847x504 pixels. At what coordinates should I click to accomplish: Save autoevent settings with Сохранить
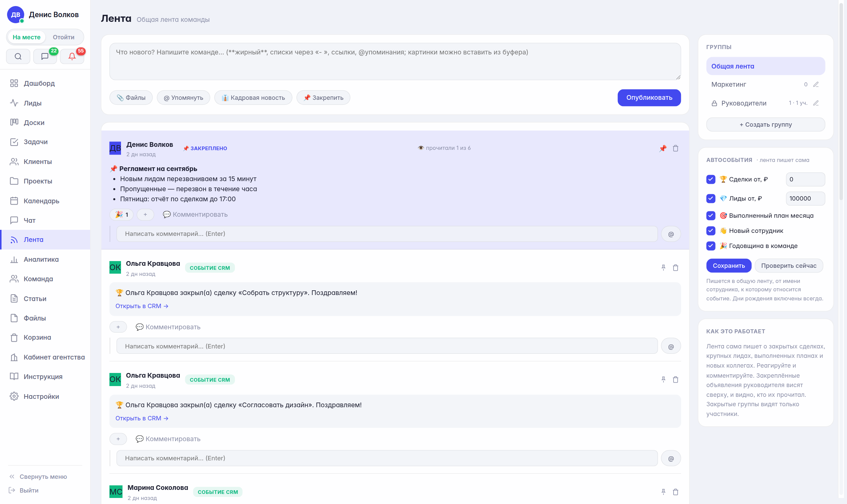(728, 265)
